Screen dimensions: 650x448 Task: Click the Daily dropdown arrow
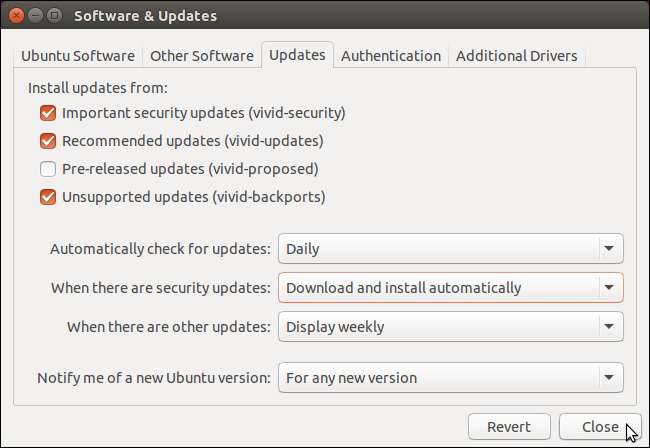608,248
